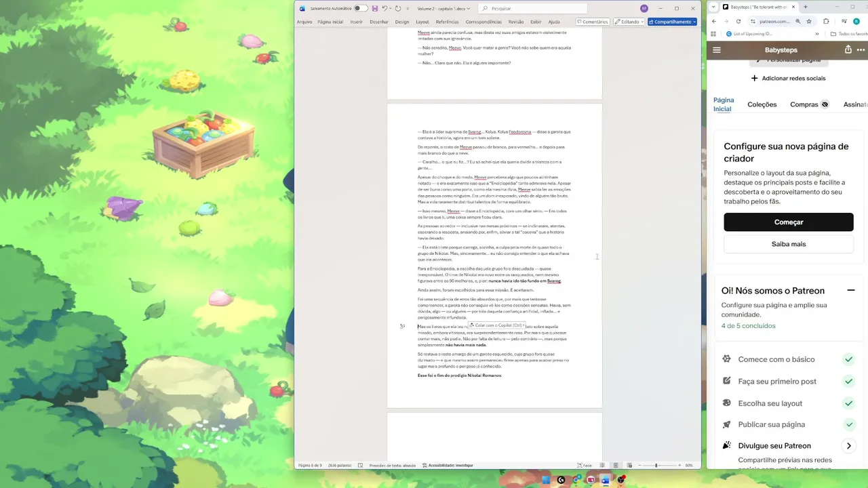Click the Undo arrow in Word
The image size is (868, 488).
click(384, 8)
